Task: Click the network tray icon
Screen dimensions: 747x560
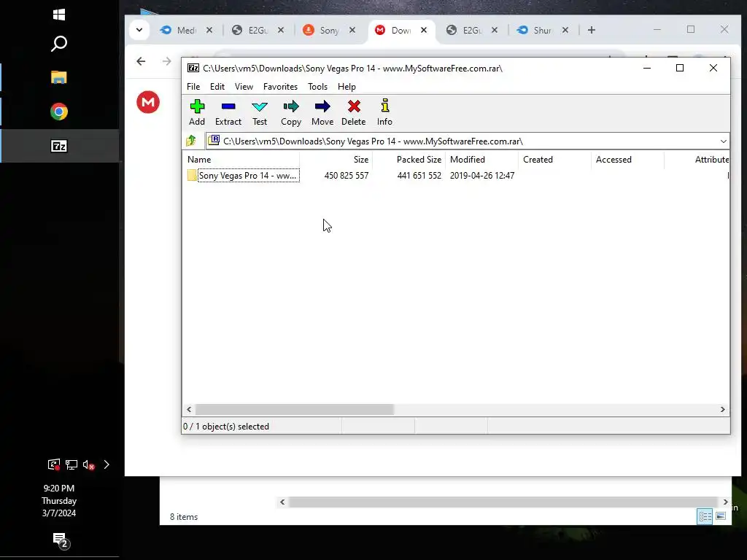Action: (71, 464)
